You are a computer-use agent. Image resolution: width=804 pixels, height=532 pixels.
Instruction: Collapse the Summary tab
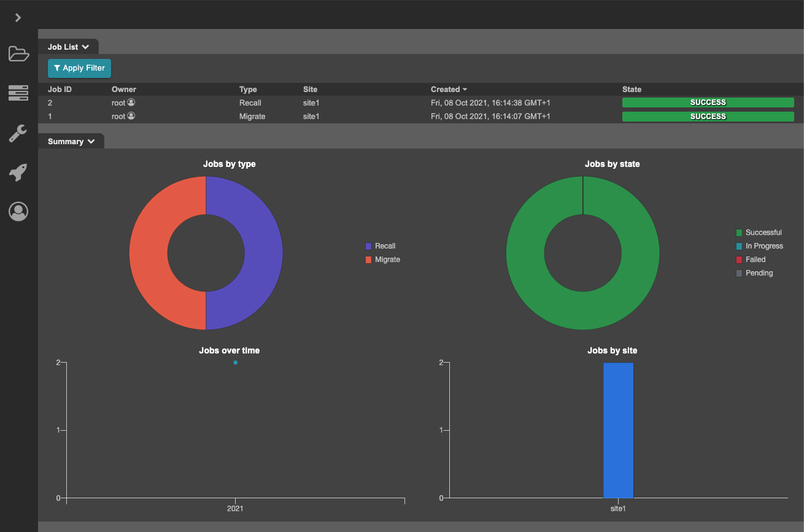tap(71, 141)
